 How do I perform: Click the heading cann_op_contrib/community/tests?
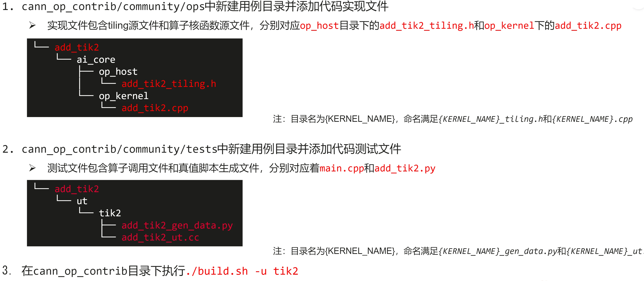(x=119, y=149)
